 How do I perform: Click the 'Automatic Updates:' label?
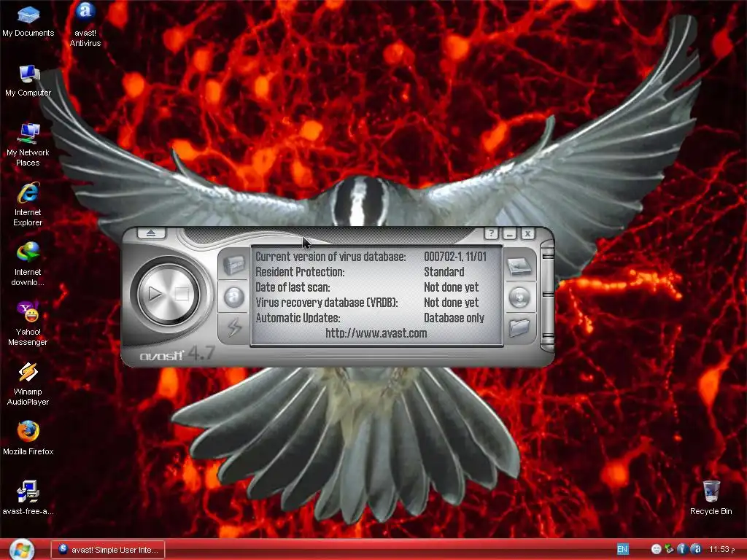[298, 318]
